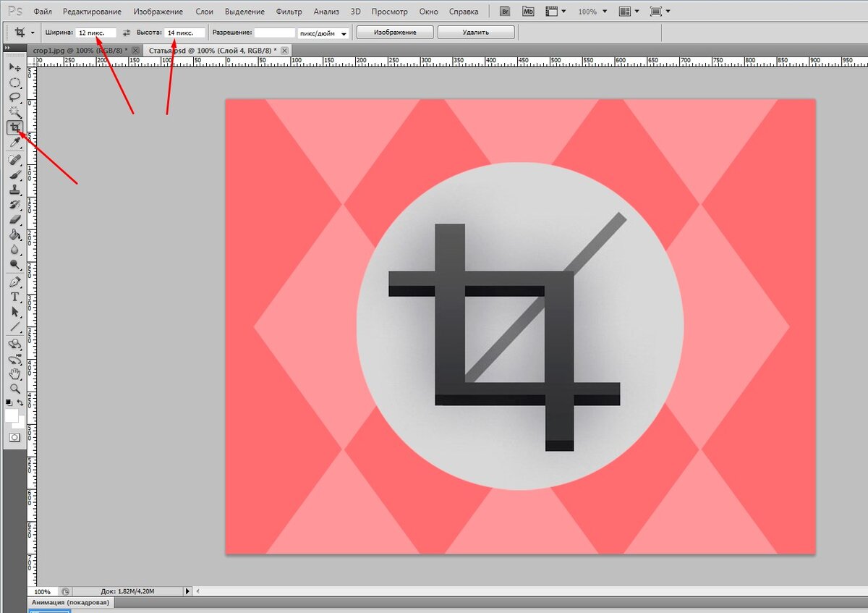Launch Adobe Bridge with Br icon
Image resolution: width=868 pixels, height=613 pixels.
pos(506,12)
